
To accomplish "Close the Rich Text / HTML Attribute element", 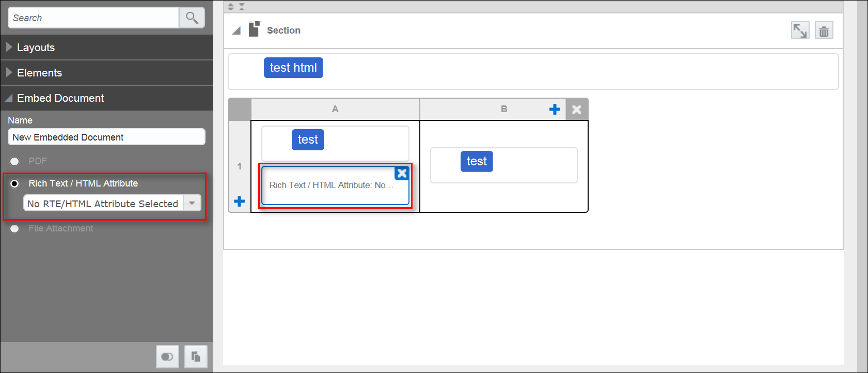I will tap(402, 174).
